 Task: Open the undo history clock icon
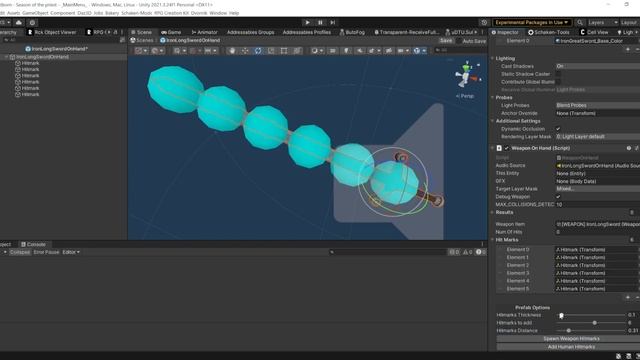coord(484,22)
